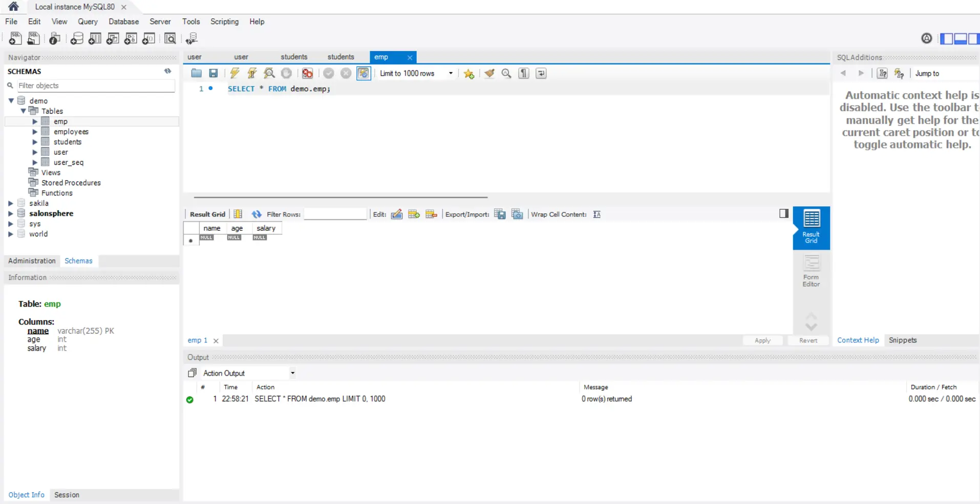Open the Database Search icon in main toolbar

[171, 38]
